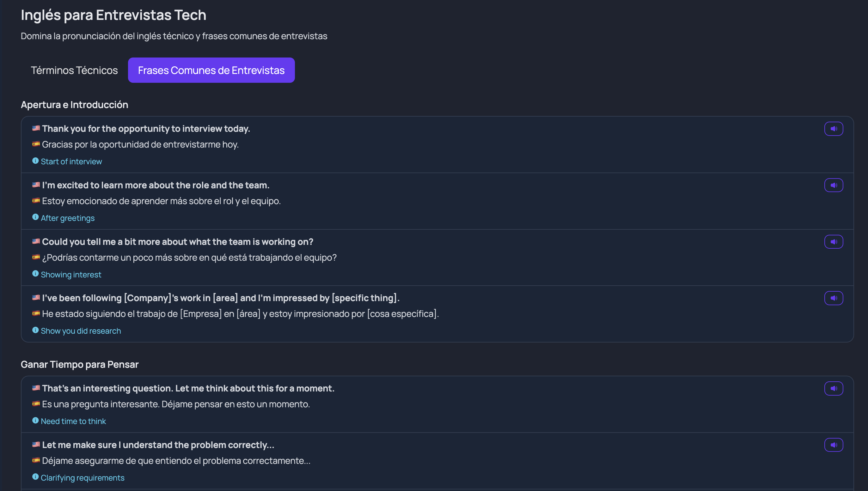Viewport: 868px width, 491px height.
Task: Click the 'Start of interview' context note
Action: [x=71, y=161]
